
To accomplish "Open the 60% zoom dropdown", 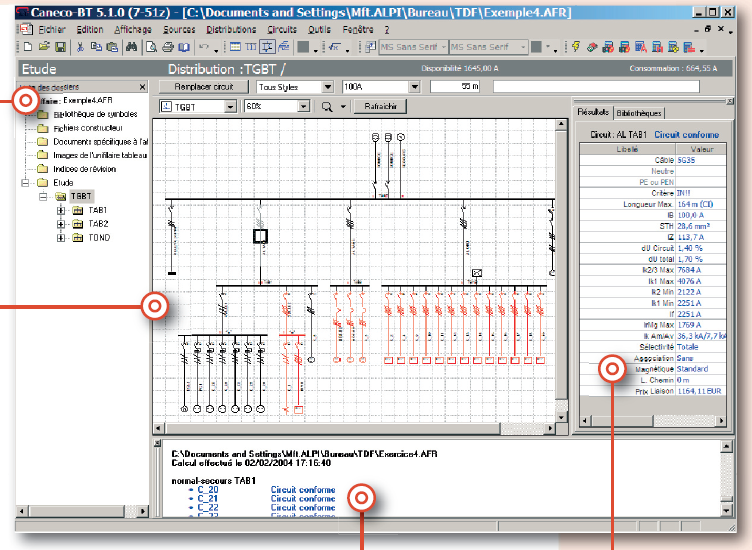I will [x=304, y=106].
